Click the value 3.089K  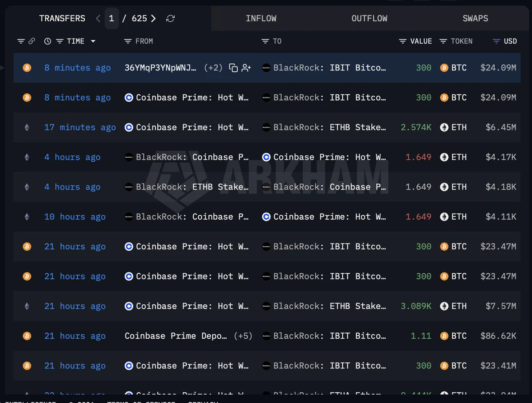pyautogui.click(x=416, y=306)
